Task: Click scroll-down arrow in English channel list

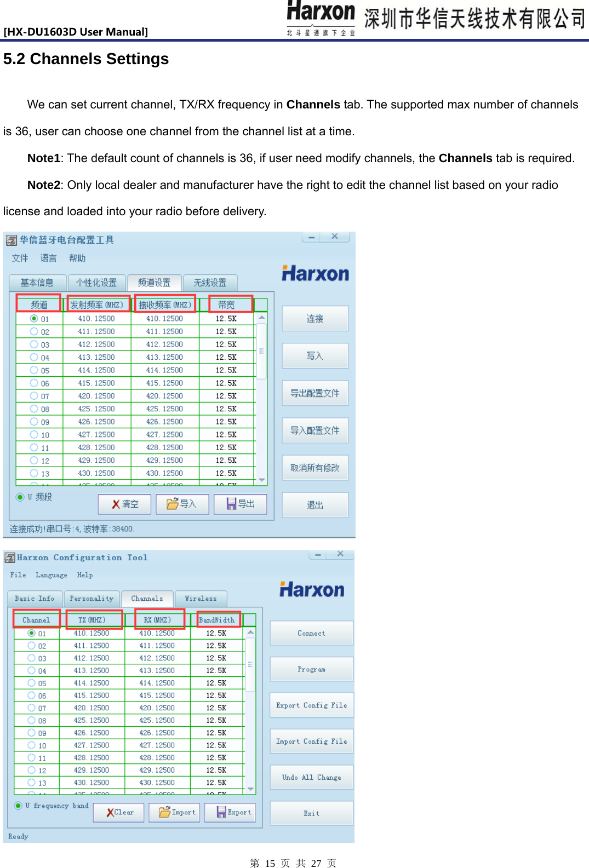Action: (250, 789)
